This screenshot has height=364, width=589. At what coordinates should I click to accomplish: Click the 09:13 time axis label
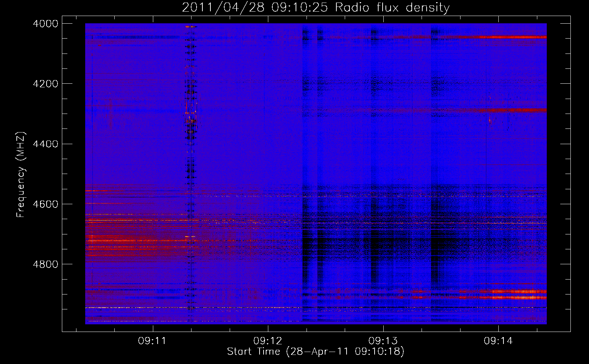click(x=383, y=341)
